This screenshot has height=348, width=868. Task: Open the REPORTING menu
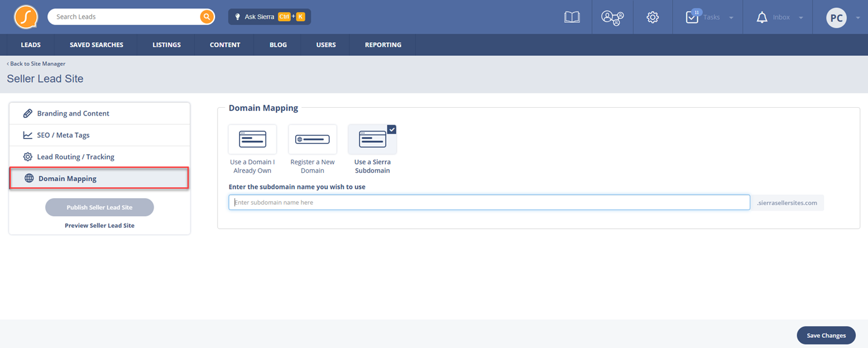pos(383,45)
